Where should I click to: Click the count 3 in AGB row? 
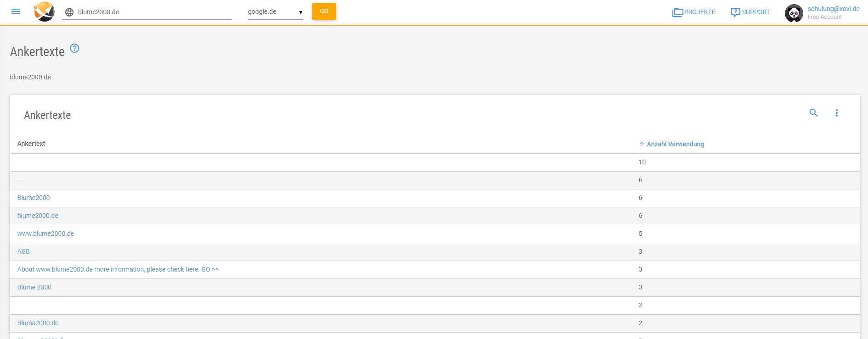[640, 251]
